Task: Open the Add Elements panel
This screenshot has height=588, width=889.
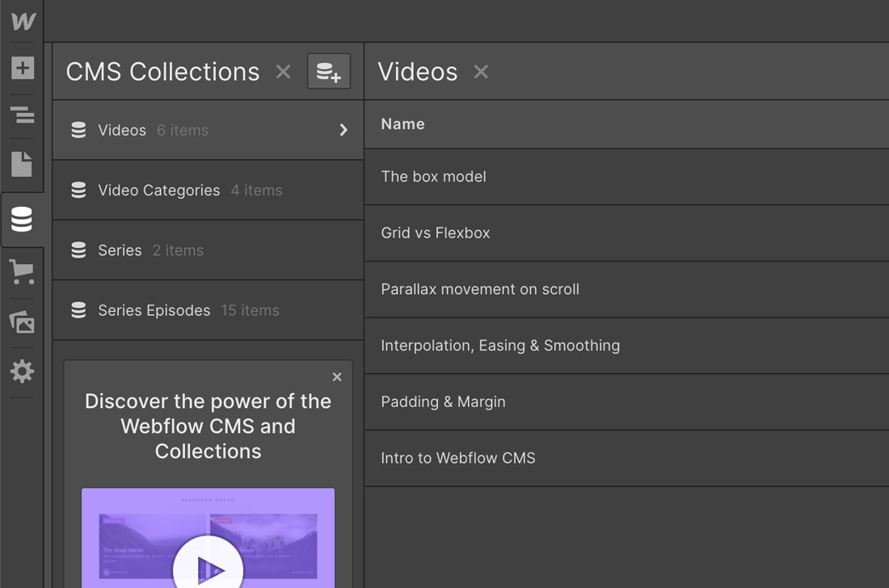Action: (23, 69)
